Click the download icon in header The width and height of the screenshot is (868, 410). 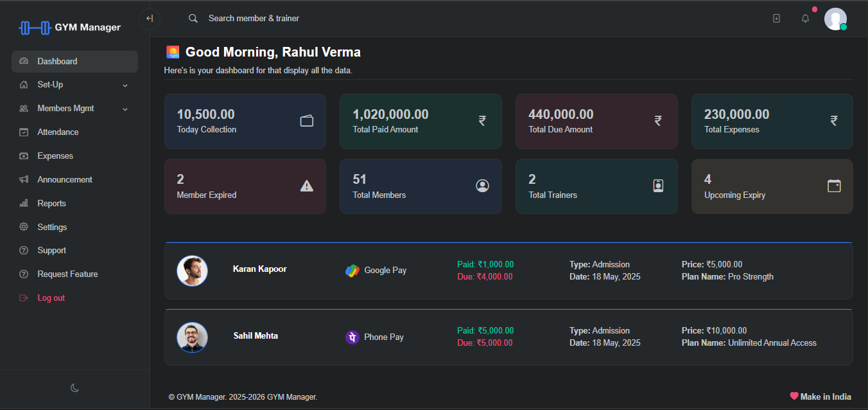coord(776,19)
